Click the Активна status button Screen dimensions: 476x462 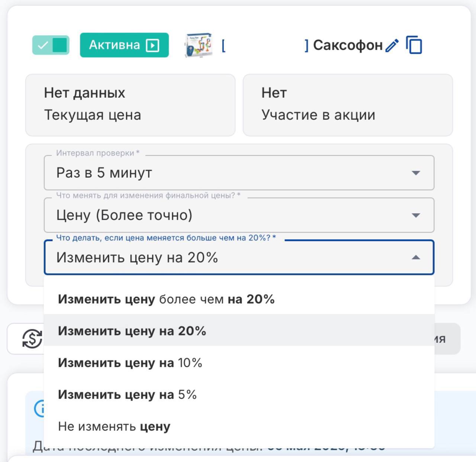[115, 45]
